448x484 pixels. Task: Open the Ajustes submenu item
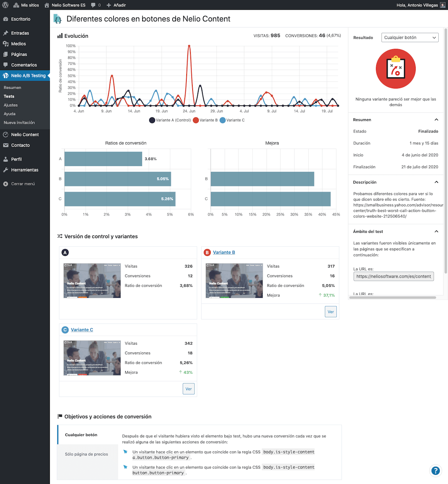[x=11, y=105]
